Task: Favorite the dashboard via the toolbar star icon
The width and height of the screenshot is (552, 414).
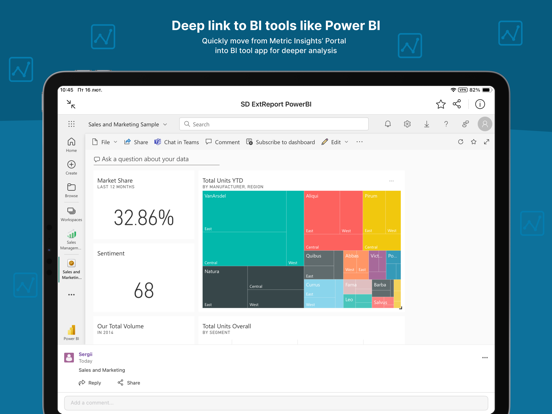Action: (x=473, y=142)
